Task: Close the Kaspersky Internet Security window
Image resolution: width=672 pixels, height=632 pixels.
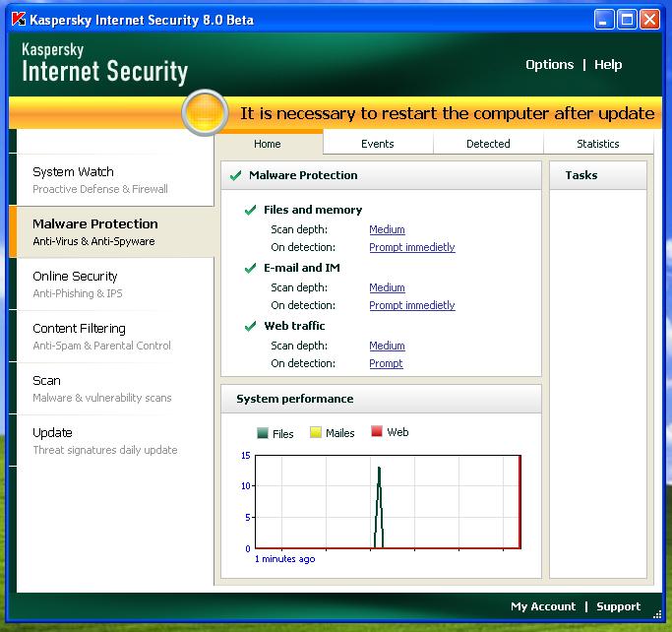Action: (x=649, y=20)
